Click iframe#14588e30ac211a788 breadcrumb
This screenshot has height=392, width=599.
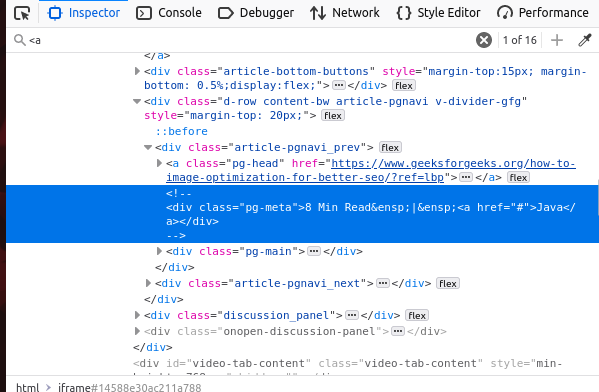pos(130,387)
